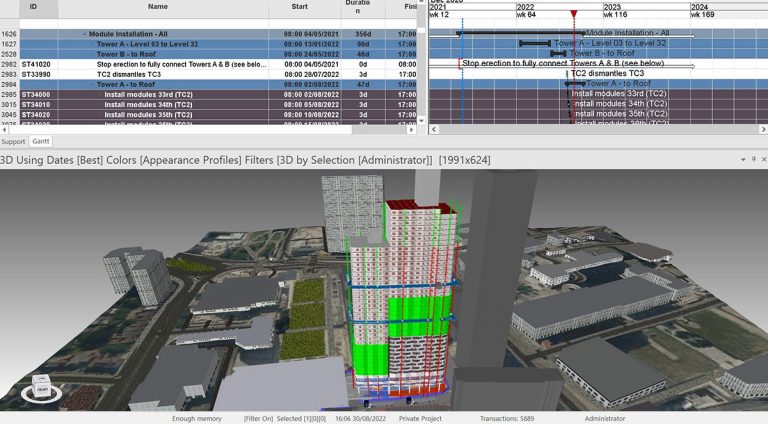Open the 3D panel options dropdown arrow

click(x=743, y=160)
